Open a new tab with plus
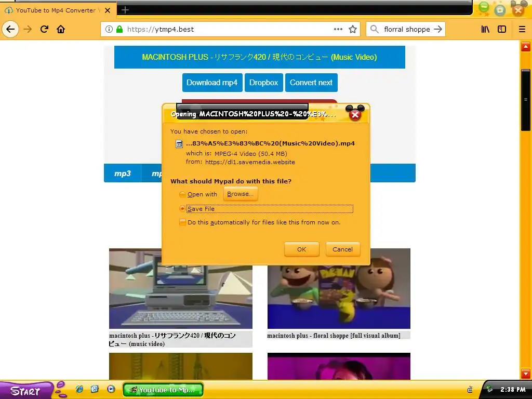 click(x=125, y=10)
